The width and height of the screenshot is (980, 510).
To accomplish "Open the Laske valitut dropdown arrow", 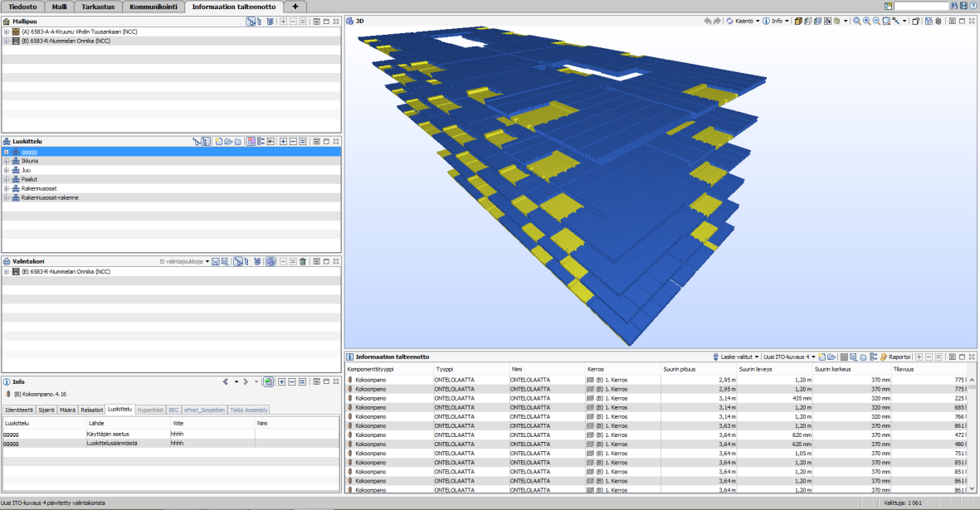I will 756,357.
